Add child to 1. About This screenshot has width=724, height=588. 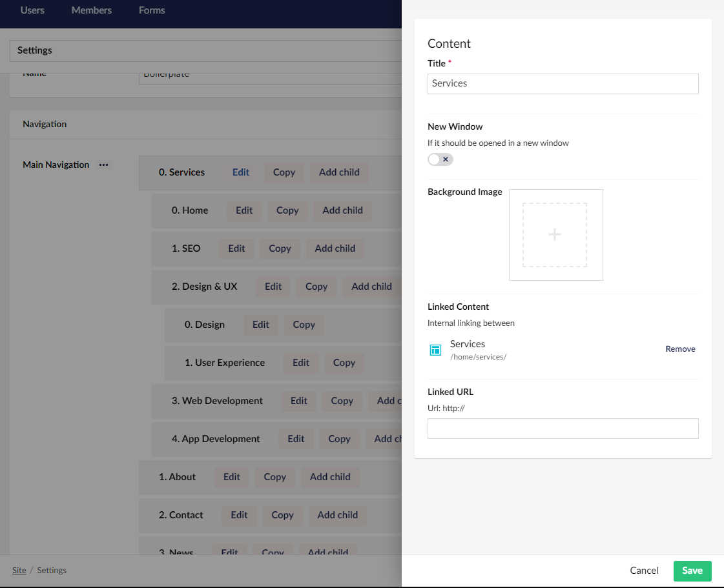tap(329, 477)
